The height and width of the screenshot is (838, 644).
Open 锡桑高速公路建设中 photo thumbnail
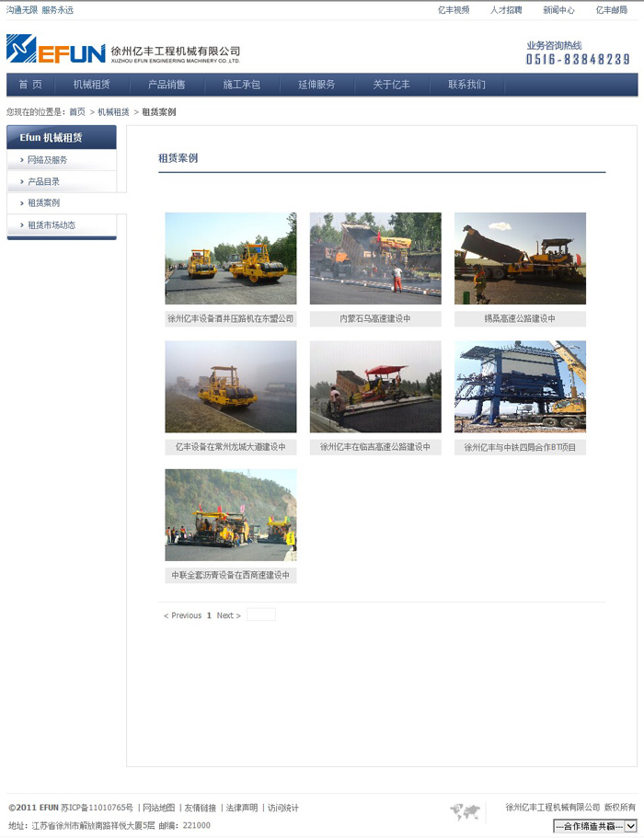click(x=520, y=258)
